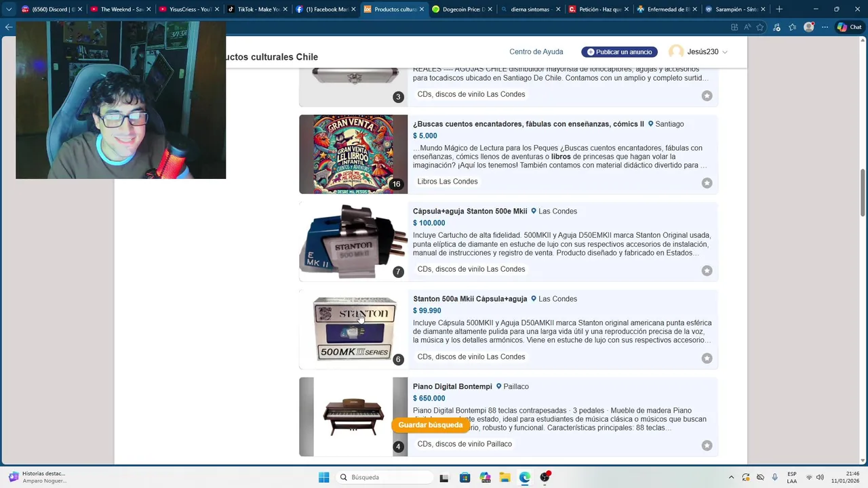
Task: Switch to the Enfermedad de Bl tab
Action: click(667, 9)
